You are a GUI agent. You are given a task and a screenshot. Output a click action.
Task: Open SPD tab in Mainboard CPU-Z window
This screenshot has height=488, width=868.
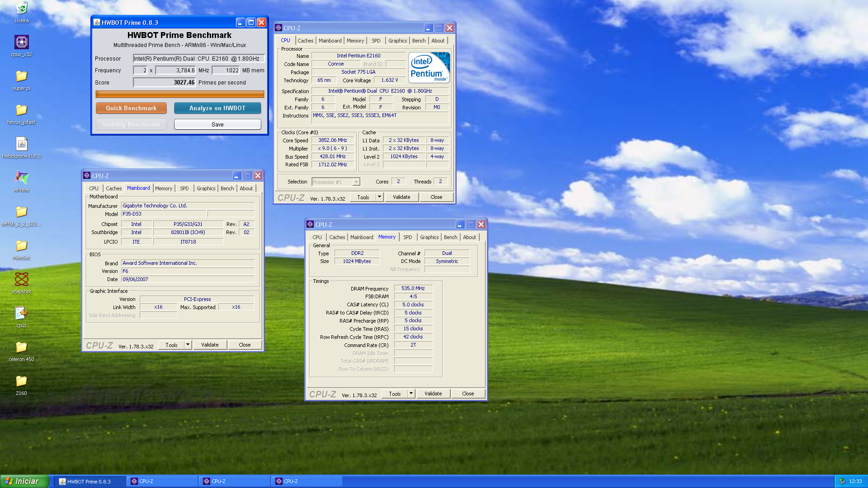(184, 188)
